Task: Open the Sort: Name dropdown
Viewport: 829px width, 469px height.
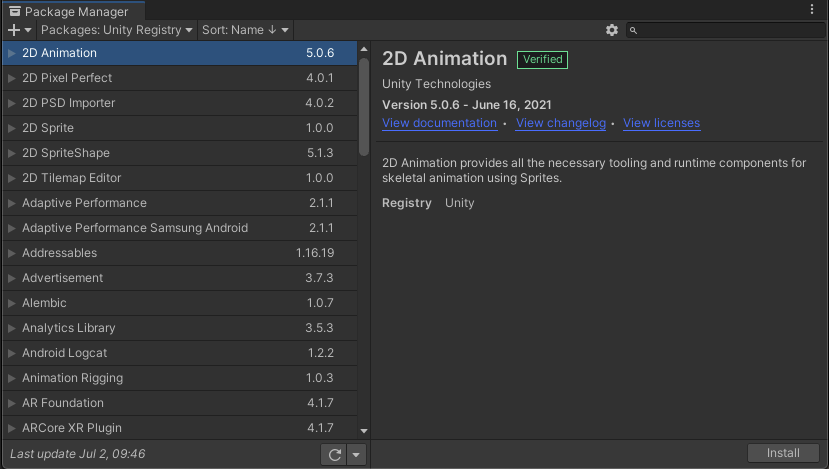Action: [x=246, y=30]
